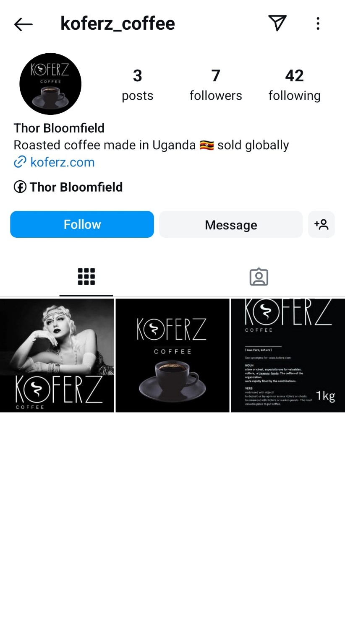Open the vintage woman Koferz post

(57, 356)
